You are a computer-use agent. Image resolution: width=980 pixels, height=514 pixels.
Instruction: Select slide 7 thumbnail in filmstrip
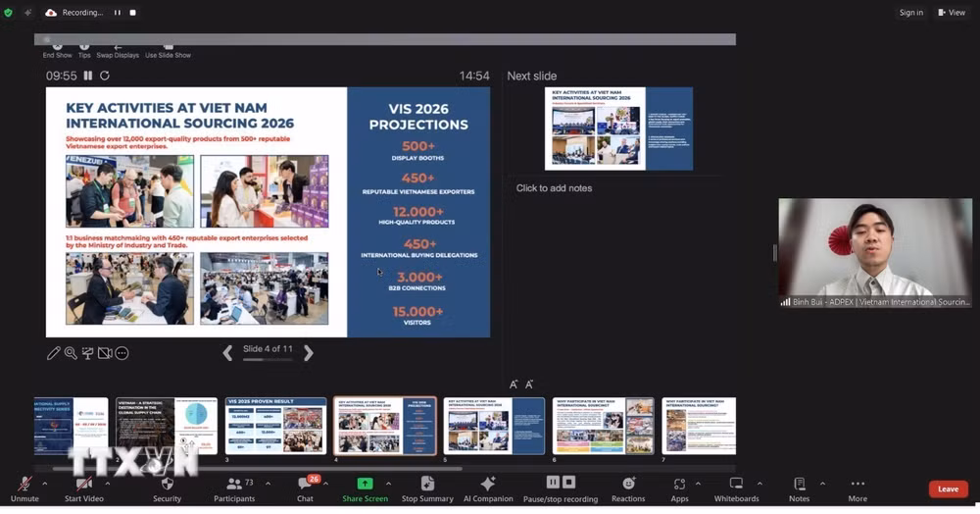699,426
